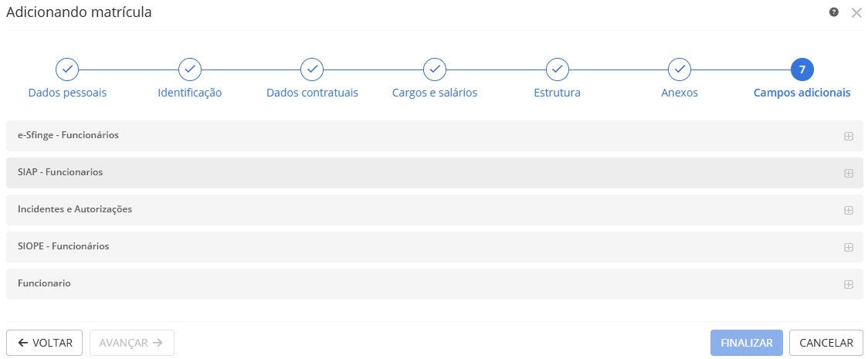This screenshot has height=359, width=868.
Task: Click the Cargos e salários step checkmark circle
Action: 435,69
